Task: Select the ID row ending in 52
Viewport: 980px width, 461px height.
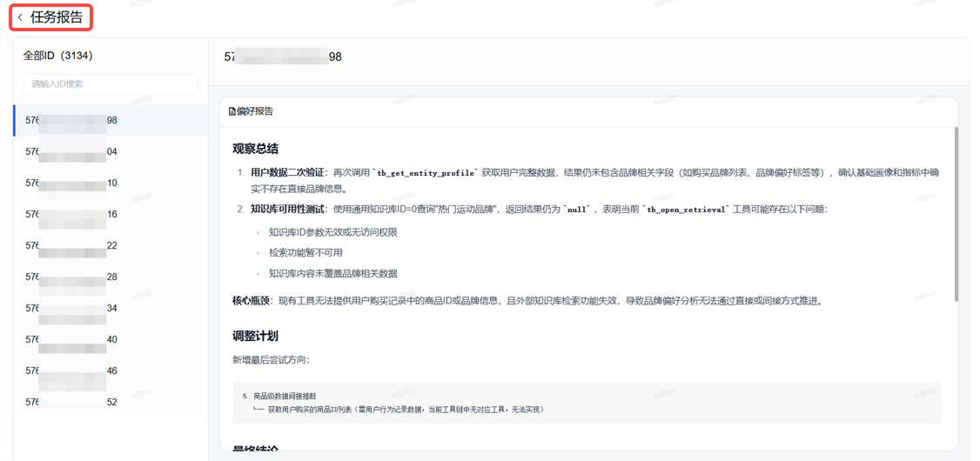Action: tap(111, 402)
